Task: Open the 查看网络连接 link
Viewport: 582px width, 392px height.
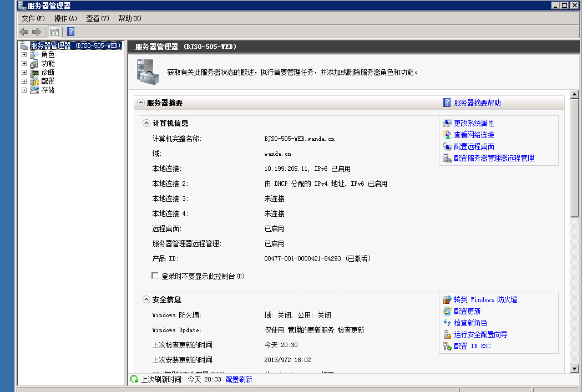Action: click(474, 135)
